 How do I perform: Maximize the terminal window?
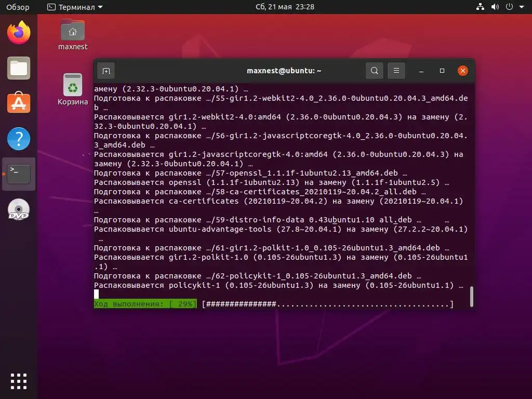point(442,71)
